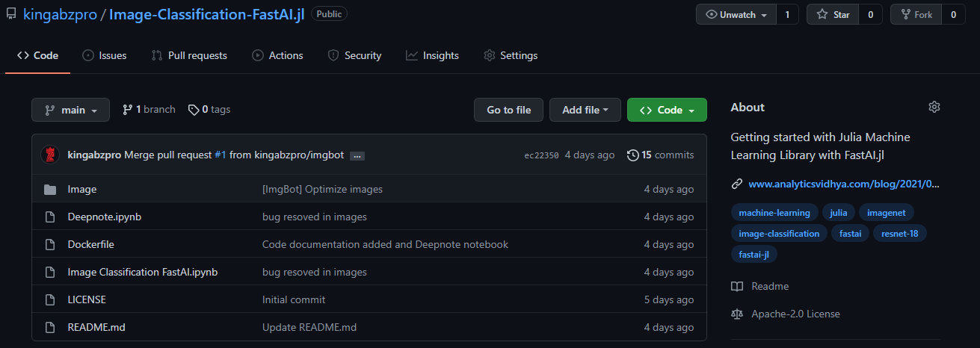Expand the Add file dropdown
Screen dimensions: 980x348
(x=585, y=110)
